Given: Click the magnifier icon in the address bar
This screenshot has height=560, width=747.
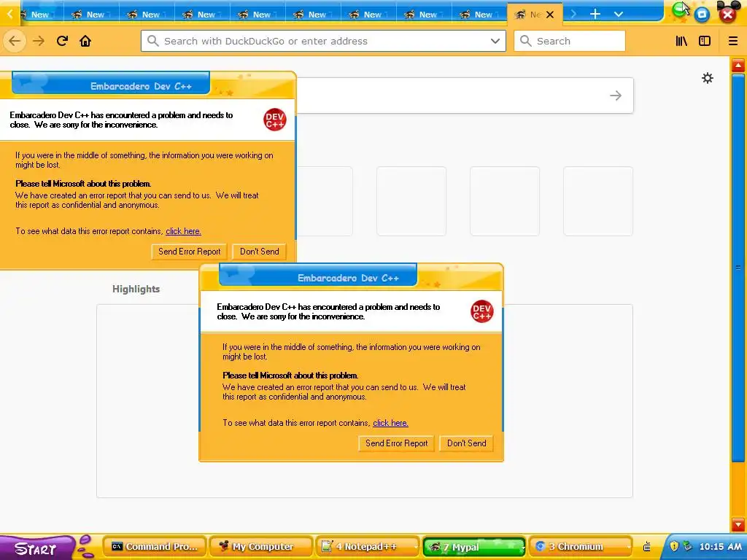Looking at the screenshot, I should (152, 41).
